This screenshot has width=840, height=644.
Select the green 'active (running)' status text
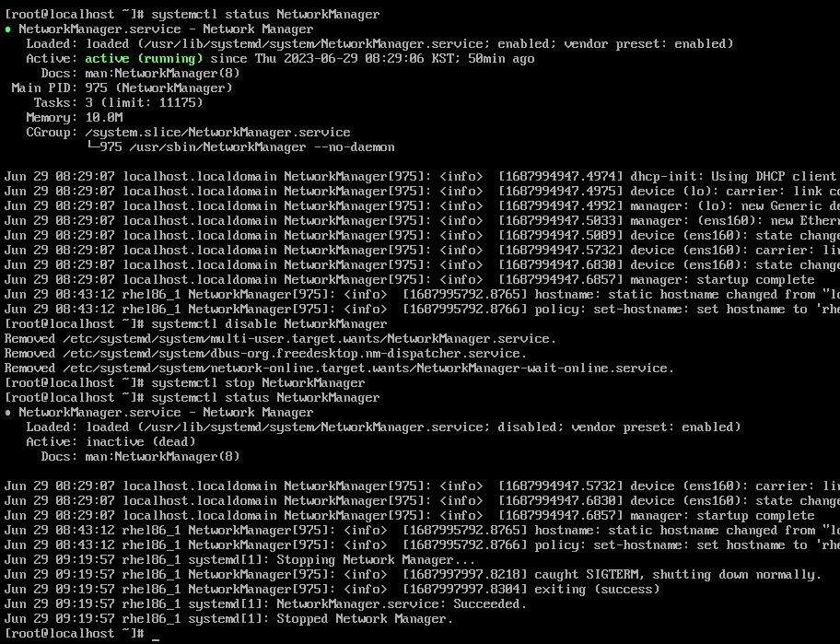pos(144,58)
